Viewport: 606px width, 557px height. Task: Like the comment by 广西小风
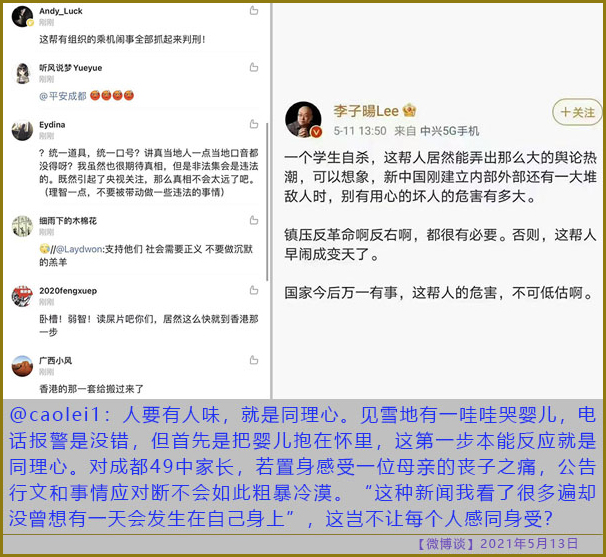click(254, 360)
